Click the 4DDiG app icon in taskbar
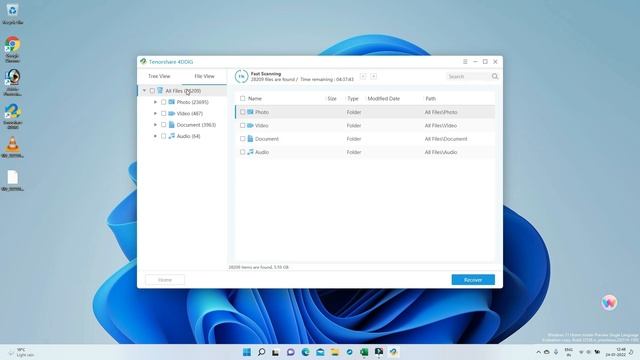Viewport: 640px width, 360px height. [x=393, y=352]
